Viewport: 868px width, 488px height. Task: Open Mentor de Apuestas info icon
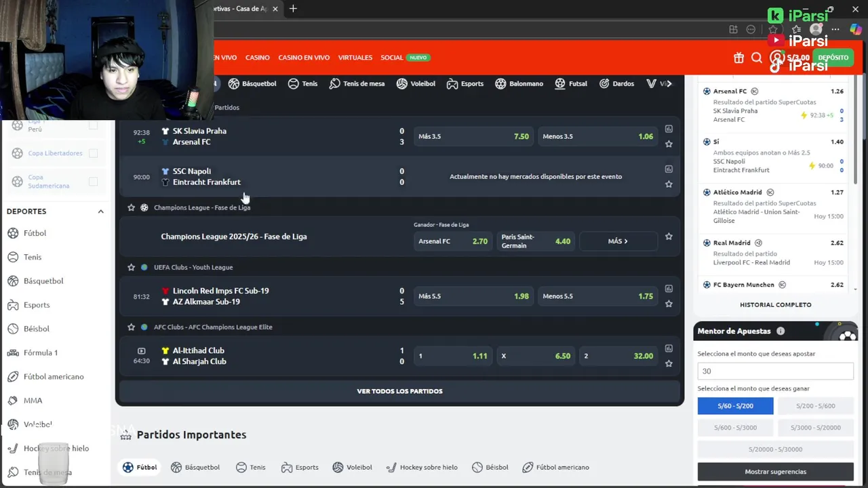click(781, 331)
